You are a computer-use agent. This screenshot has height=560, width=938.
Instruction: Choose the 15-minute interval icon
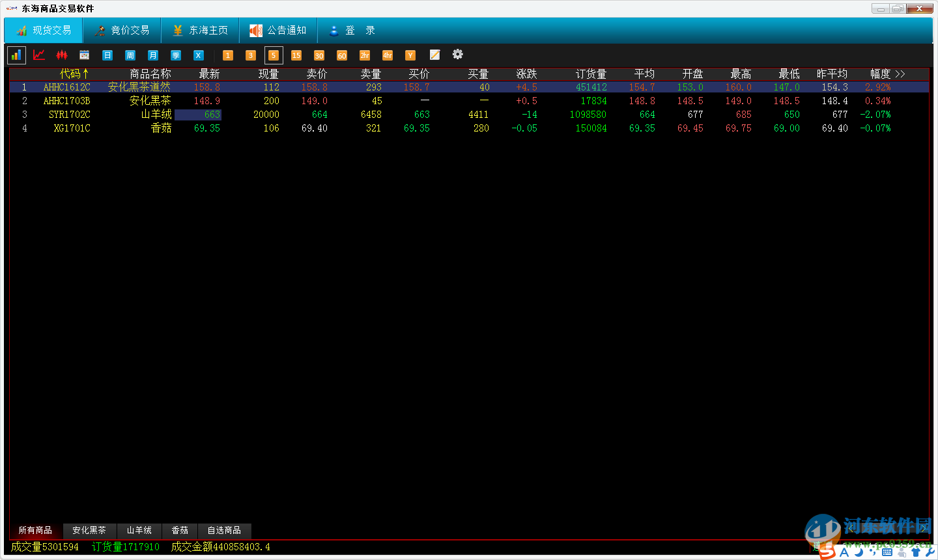tap(296, 55)
